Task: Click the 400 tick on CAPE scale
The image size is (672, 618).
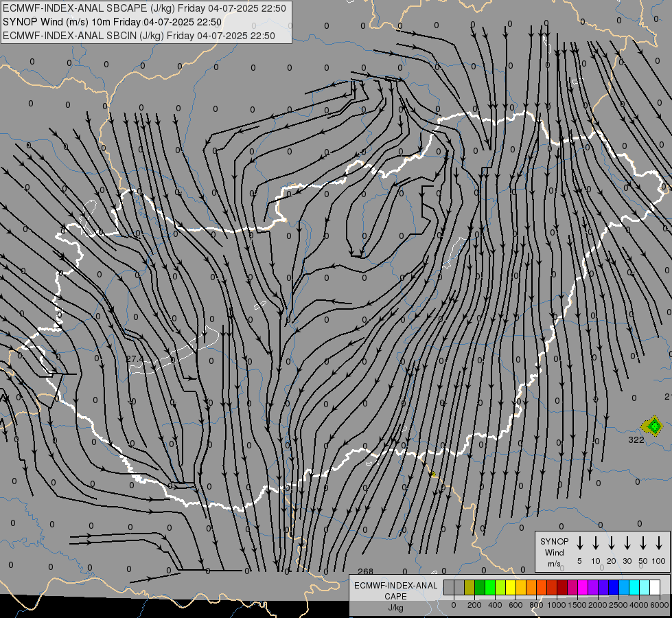Action: click(495, 605)
